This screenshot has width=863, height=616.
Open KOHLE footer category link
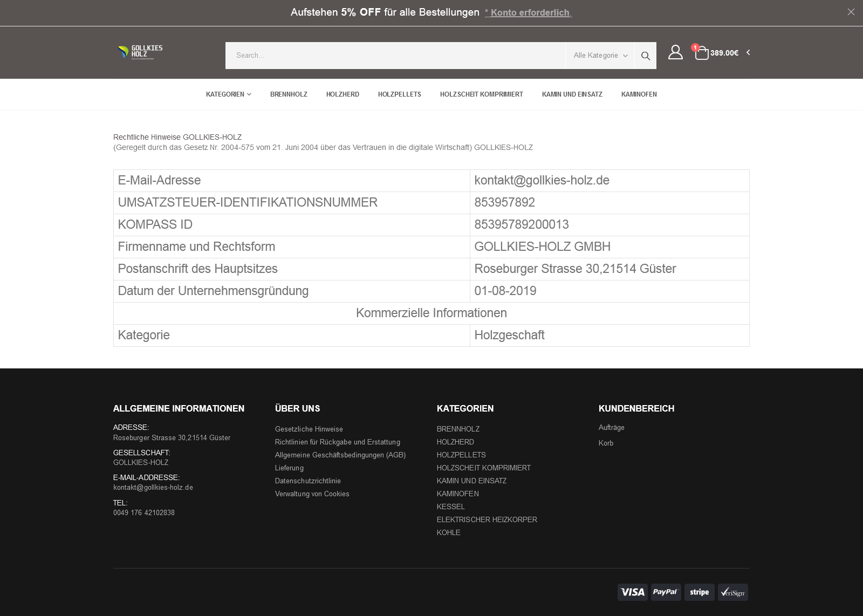pos(449,533)
